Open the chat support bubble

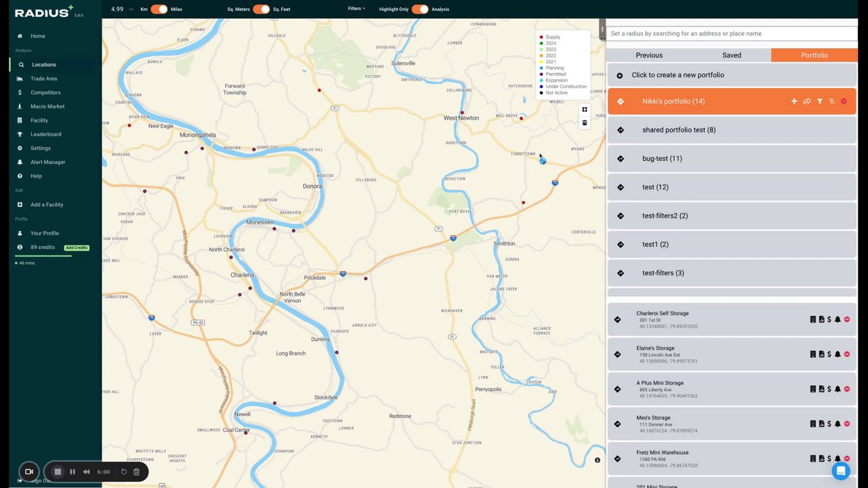coord(841,471)
